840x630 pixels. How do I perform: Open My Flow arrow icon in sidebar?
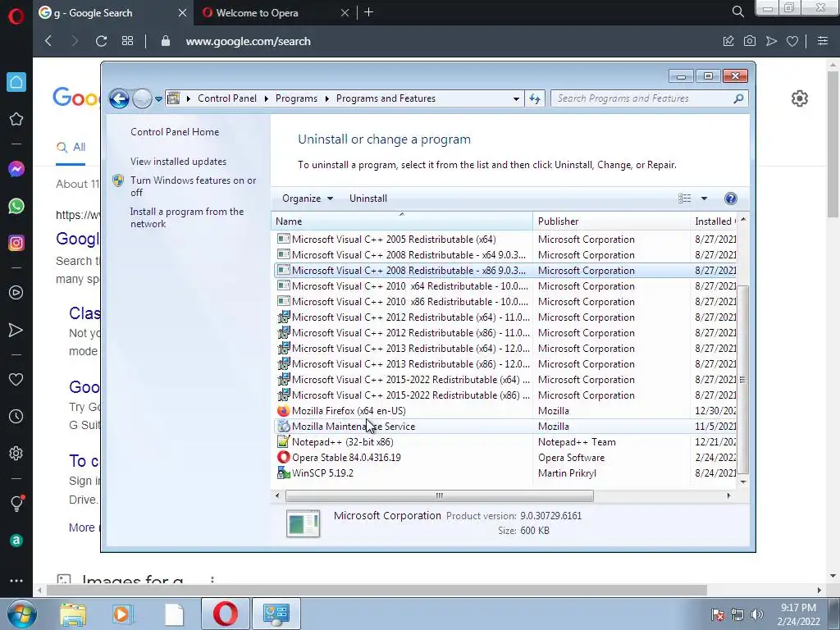[x=16, y=330]
